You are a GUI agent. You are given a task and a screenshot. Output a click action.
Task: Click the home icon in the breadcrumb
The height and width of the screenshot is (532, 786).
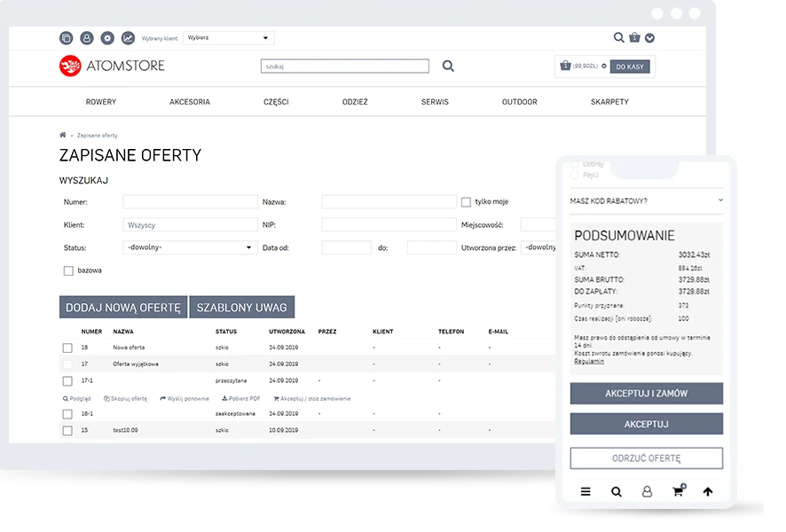[x=63, y=135]
